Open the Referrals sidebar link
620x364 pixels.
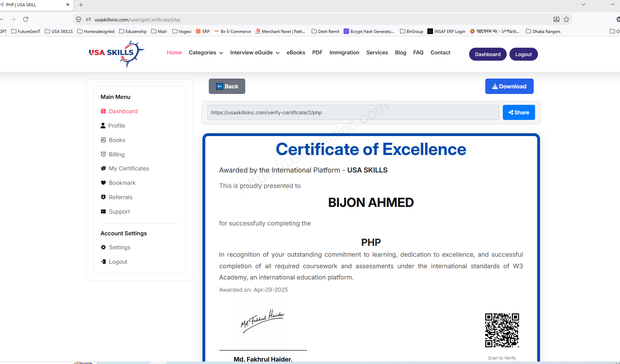[x=121, y=197]
